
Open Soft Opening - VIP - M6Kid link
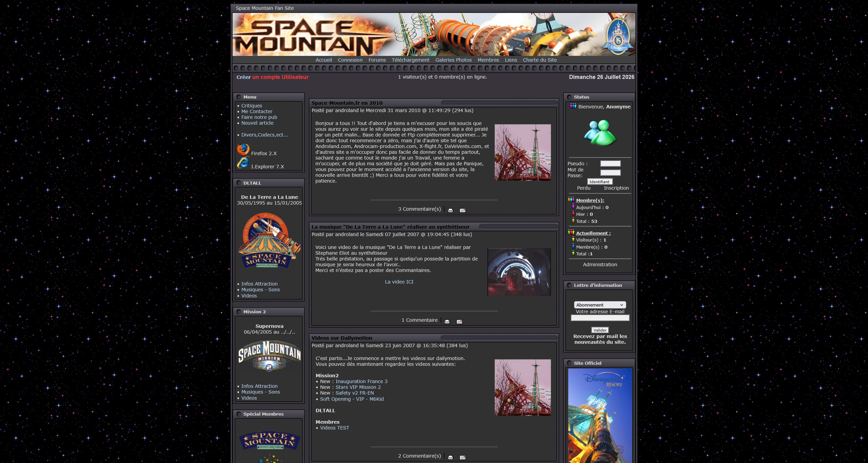point(352,399)
